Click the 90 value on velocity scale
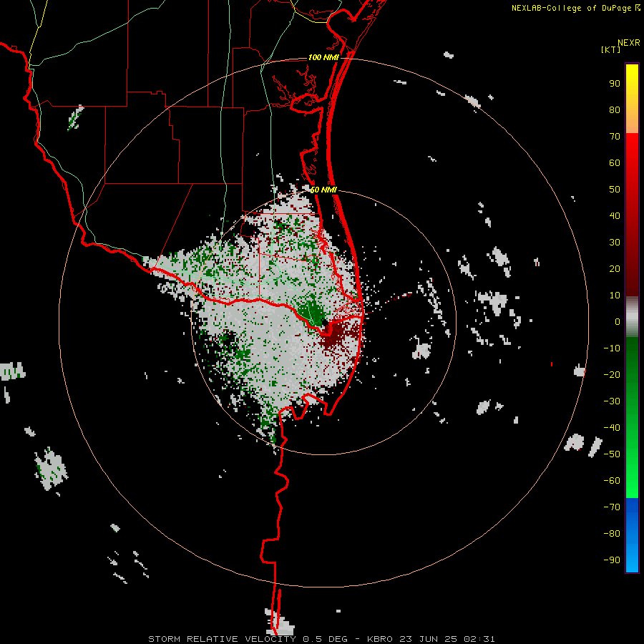This screenshot has width=644, height=644. [x=615, y=84]
